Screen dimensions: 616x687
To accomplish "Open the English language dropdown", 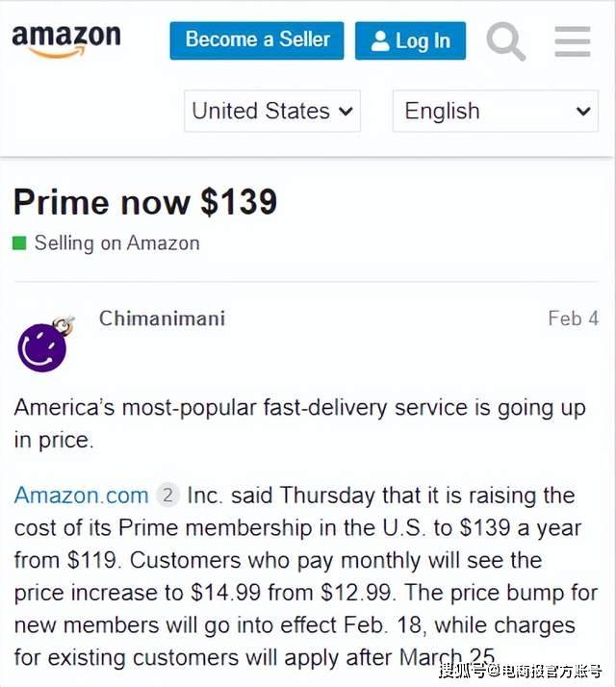I will coord(496,112).
